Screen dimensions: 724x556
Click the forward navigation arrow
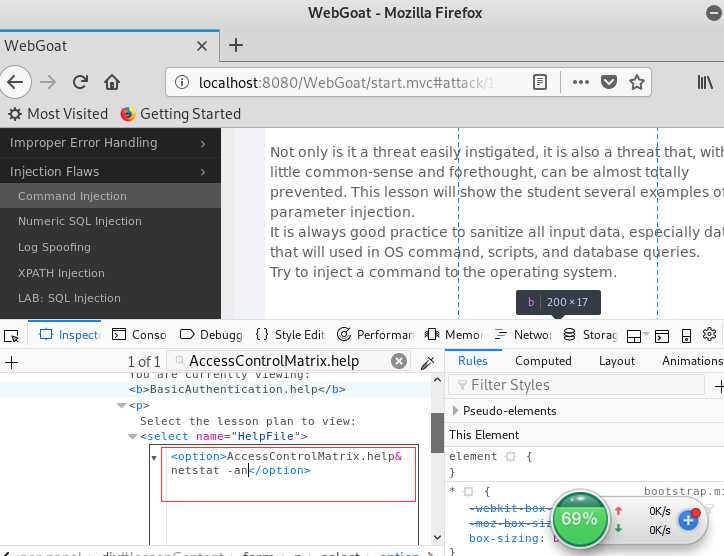(x=48, y=82)
